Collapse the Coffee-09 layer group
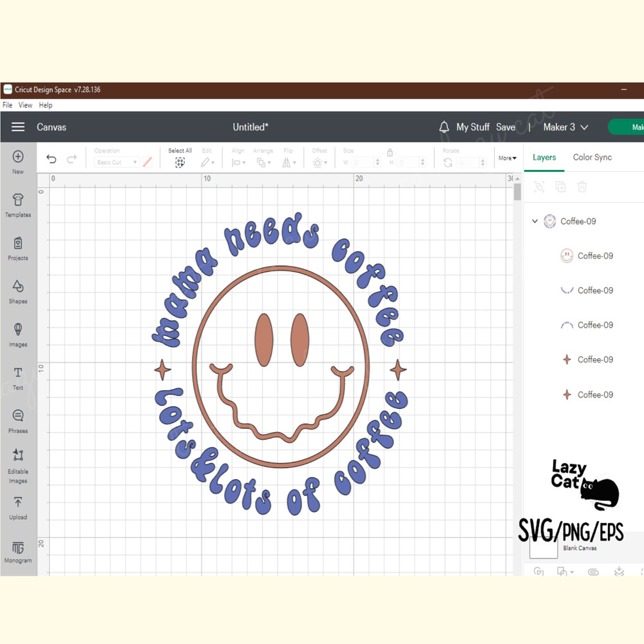The width and height of the screenshot is (644, 644). [535, 221]
